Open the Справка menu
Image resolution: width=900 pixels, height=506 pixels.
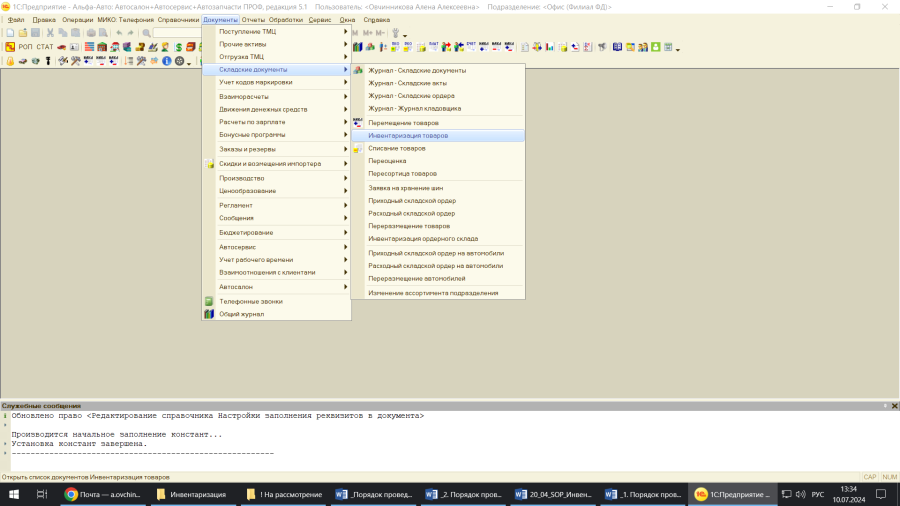pos(377,20)
